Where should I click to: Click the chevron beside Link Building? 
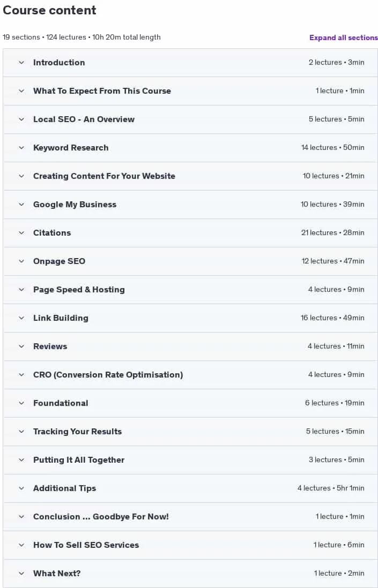[21, 318]
